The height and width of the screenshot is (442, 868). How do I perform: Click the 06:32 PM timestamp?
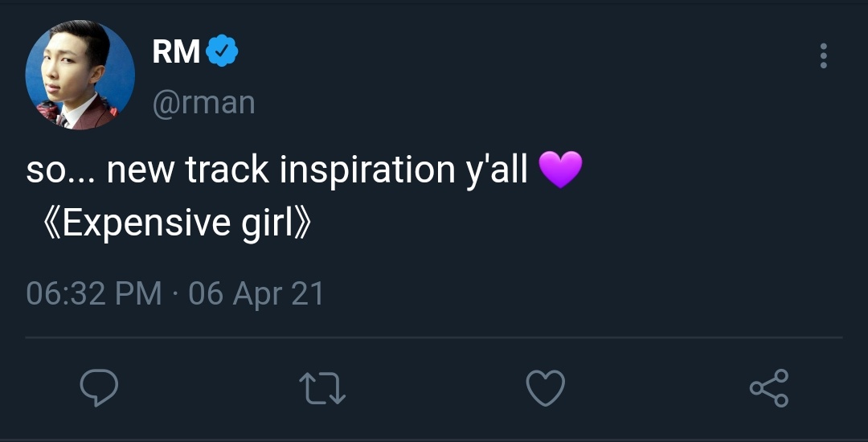pyautogui.click(x=94, y=293)
